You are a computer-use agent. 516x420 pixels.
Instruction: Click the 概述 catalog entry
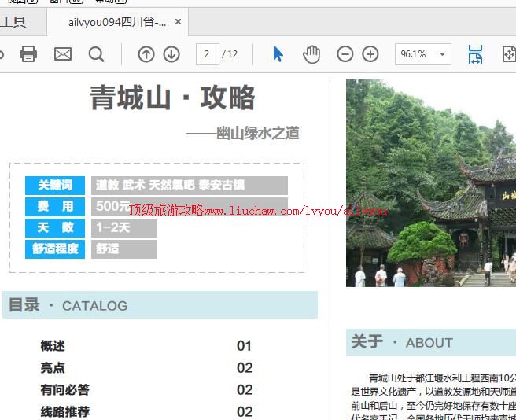click(x=53, y=346)
